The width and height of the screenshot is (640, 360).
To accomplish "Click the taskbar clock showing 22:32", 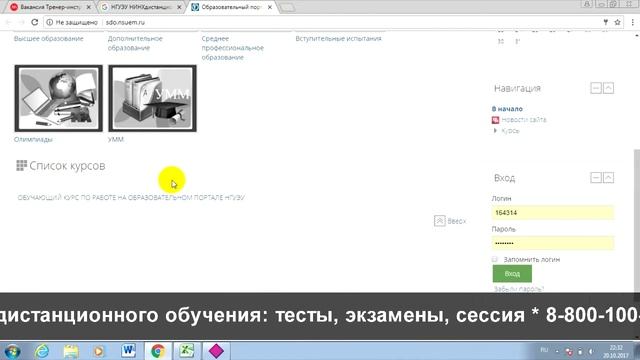I will [x=616, y=351].
